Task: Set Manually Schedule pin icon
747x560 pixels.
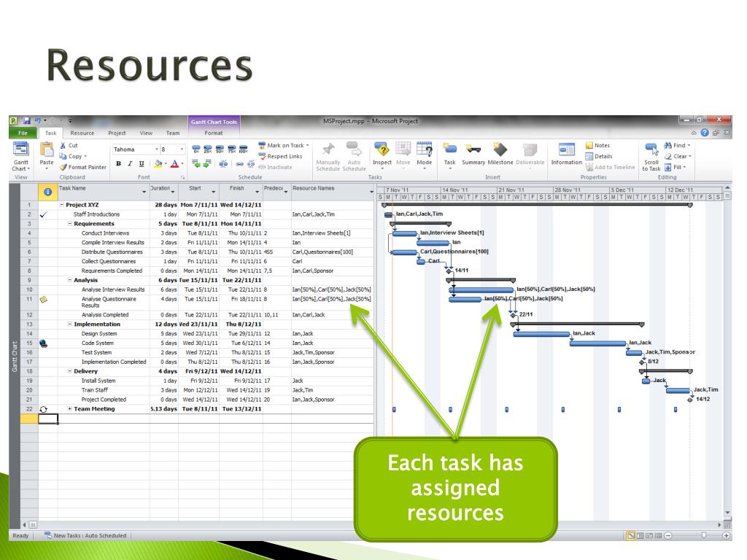Action: tap(328, 157)
